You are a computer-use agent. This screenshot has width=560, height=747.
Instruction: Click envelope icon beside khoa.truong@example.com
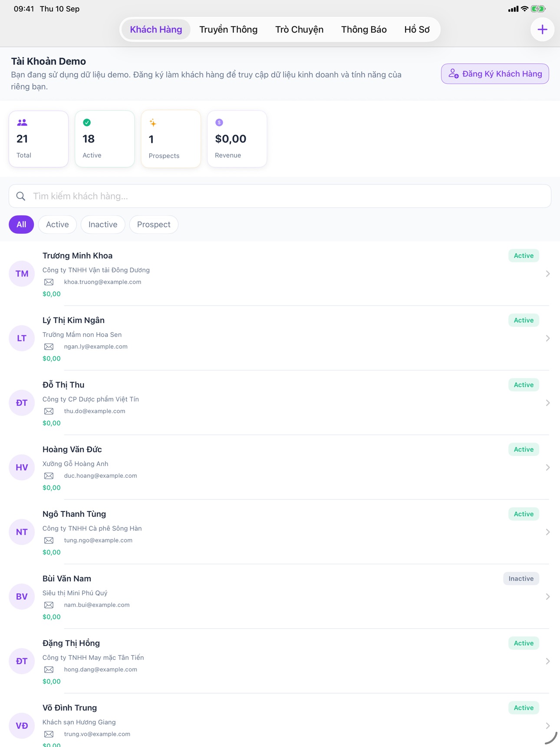pyautogui.click(x=49, y=282)
